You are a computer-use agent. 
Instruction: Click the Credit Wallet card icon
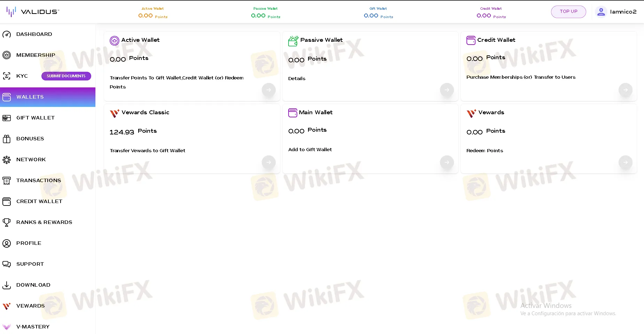pyautogui.click(x=471, y=40)
